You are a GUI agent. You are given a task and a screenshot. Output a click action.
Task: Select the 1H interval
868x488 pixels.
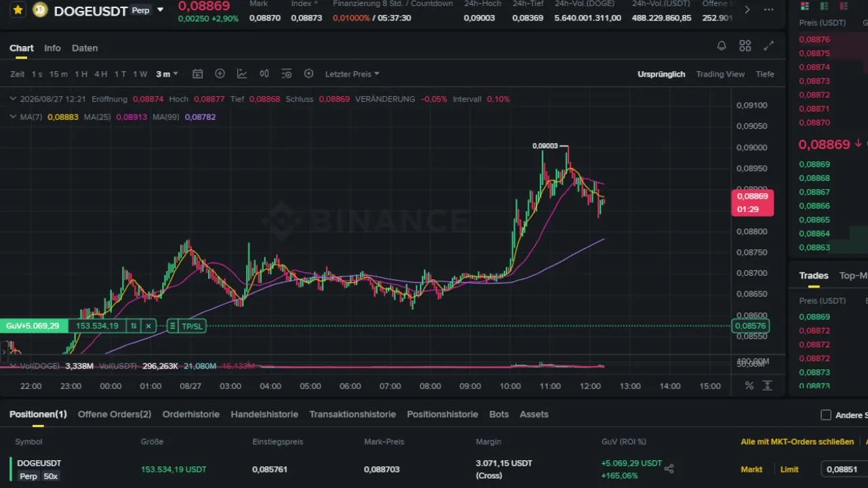pos(81,74)
